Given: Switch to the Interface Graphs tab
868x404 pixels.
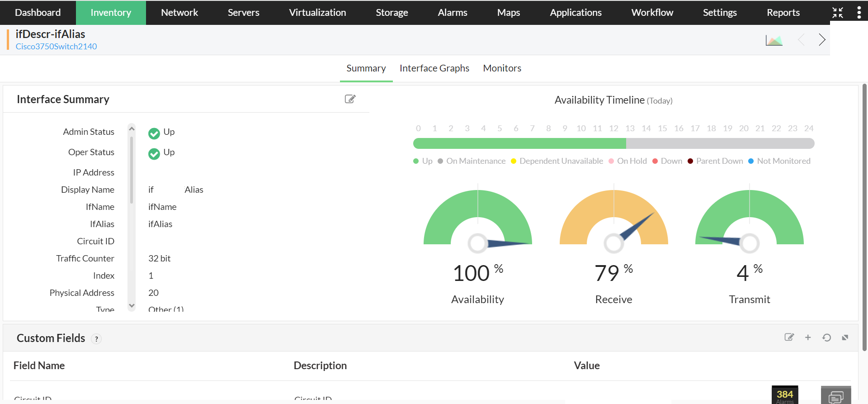Looking at the screenshot, I should pos(434,68).
